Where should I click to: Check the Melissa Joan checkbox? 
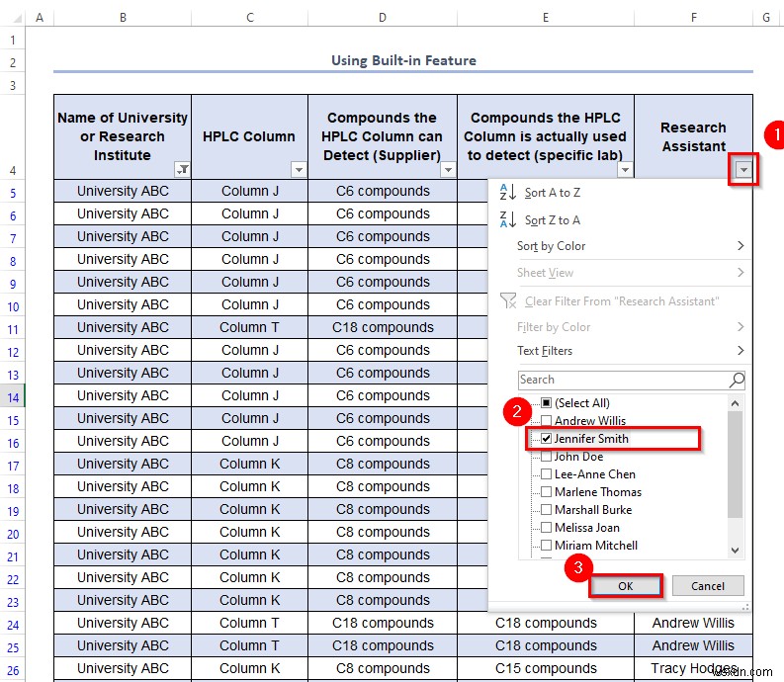pyautogui.click(x=546, y=528)
